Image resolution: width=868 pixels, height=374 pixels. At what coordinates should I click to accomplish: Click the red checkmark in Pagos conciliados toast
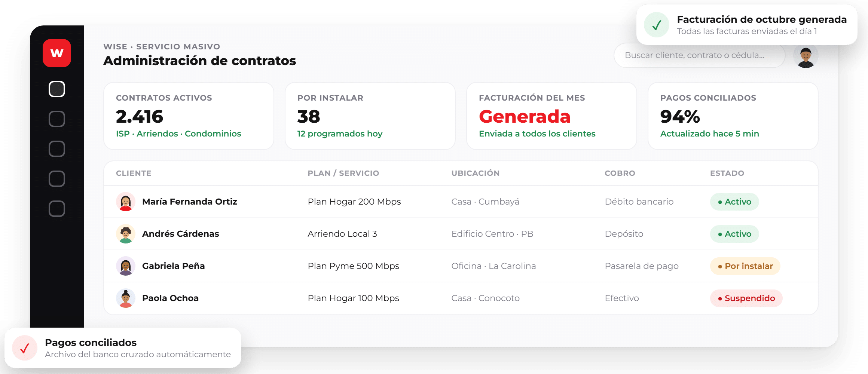pyautogui.click(x=25, y=348)
